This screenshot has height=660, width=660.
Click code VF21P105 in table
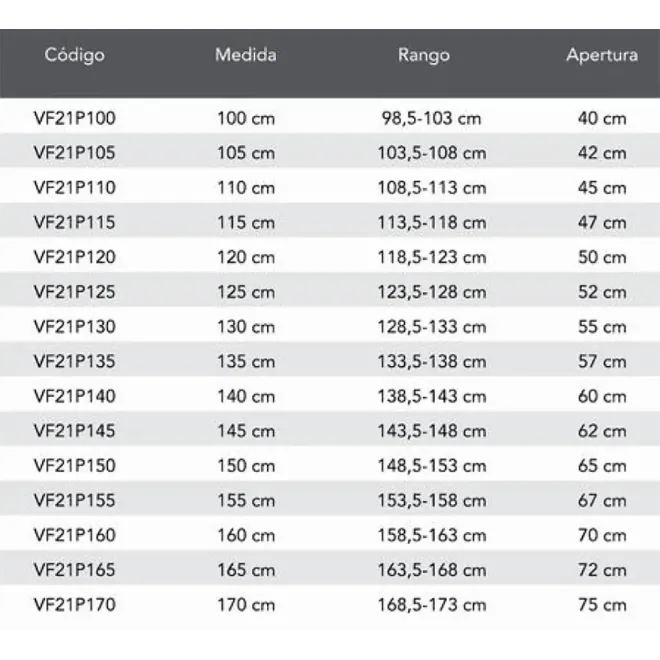click(75, 153)
